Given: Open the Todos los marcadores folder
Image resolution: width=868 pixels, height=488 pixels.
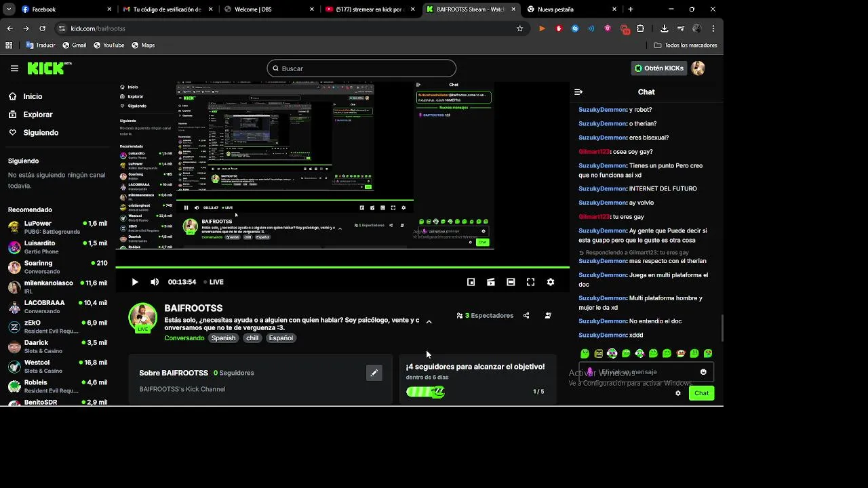Looking at the screenshot, I should [686, 45].
